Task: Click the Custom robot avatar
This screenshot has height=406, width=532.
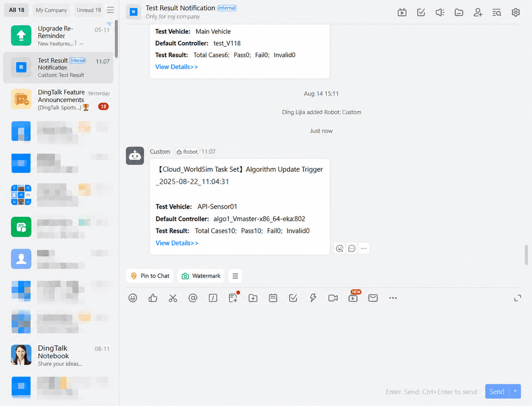Action: point(135,156)
